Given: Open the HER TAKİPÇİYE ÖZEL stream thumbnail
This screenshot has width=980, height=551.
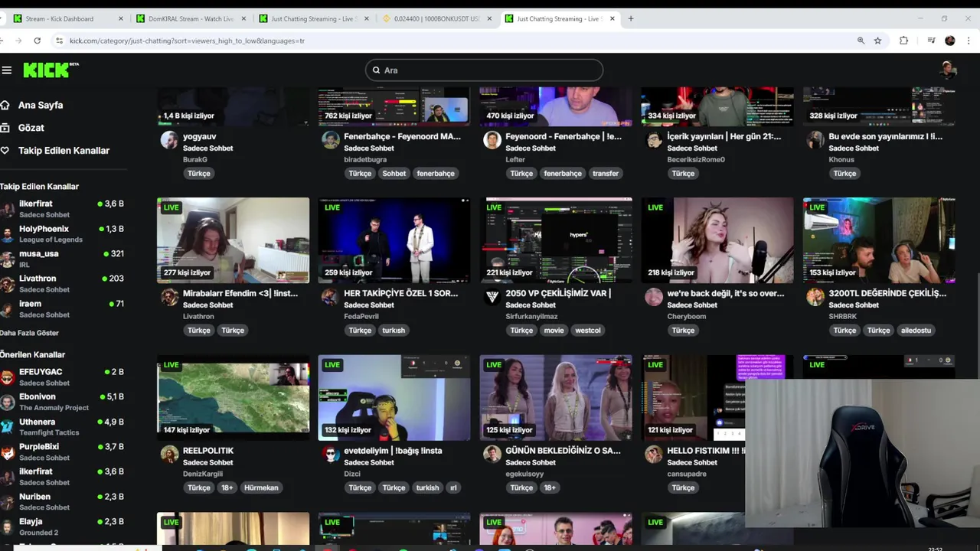Looking at the screenshot, I should pos(394,240).
